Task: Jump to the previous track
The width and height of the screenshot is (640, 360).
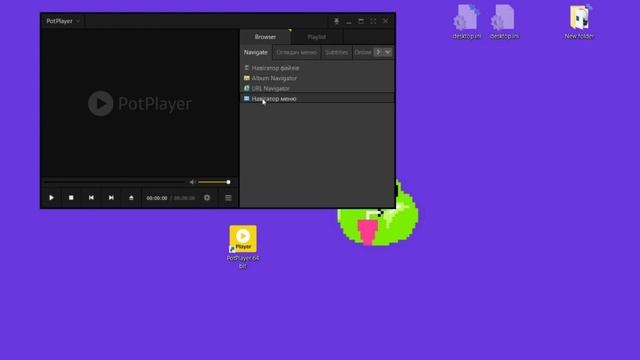Action: [x=91, y=198]
